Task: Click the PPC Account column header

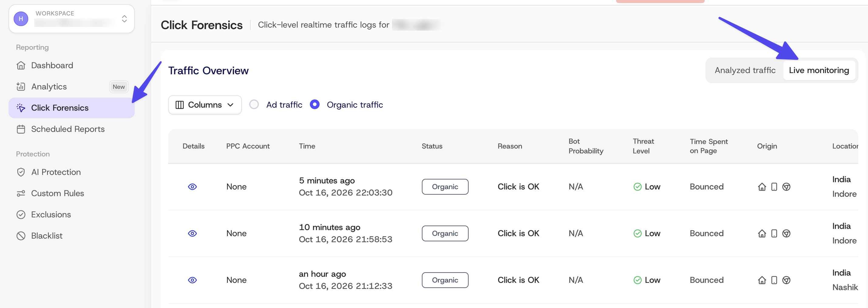Action: tap(248, 146)
